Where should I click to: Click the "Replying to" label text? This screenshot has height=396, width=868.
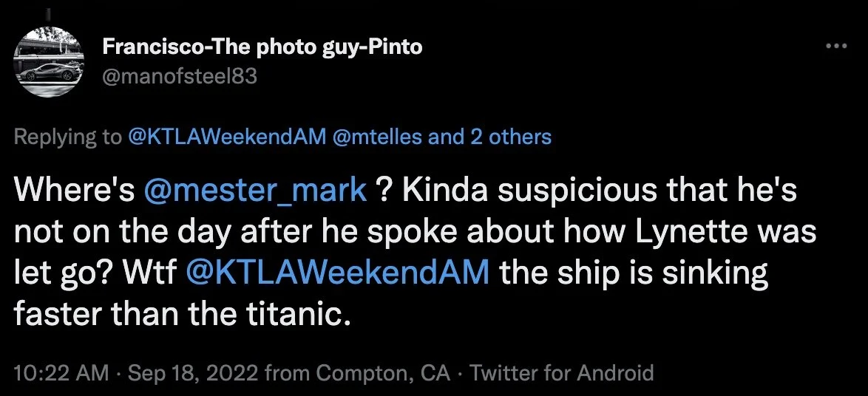point(66,137)
